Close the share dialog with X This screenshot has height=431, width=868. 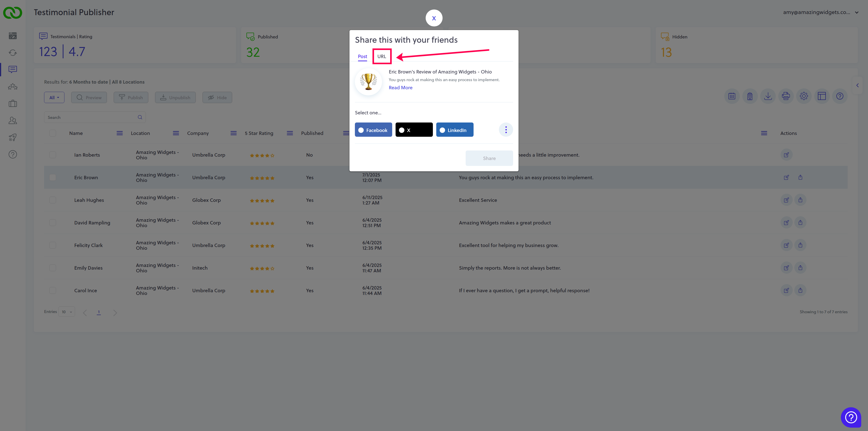[434, 18]
